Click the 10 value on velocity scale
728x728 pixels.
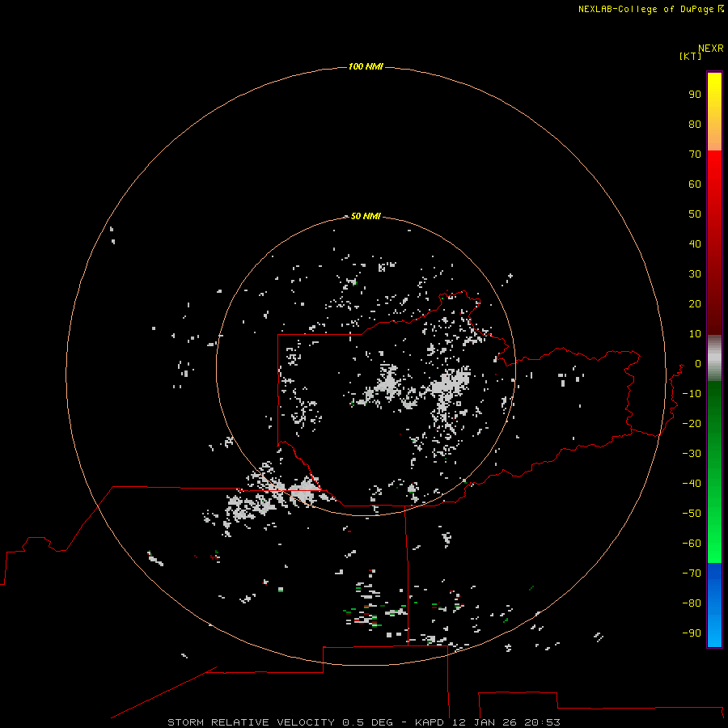pyautogui.click(x=695, y=334)
